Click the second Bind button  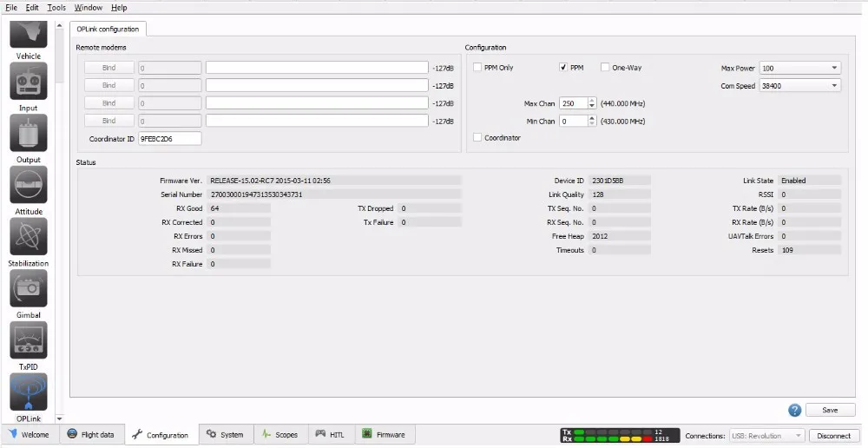coord(109,85)
